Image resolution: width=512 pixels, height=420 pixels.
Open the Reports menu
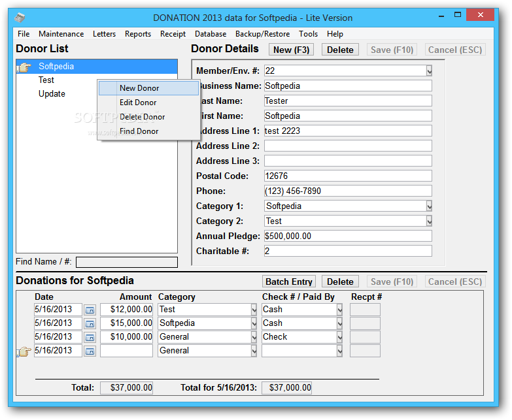tap(138, 34)
